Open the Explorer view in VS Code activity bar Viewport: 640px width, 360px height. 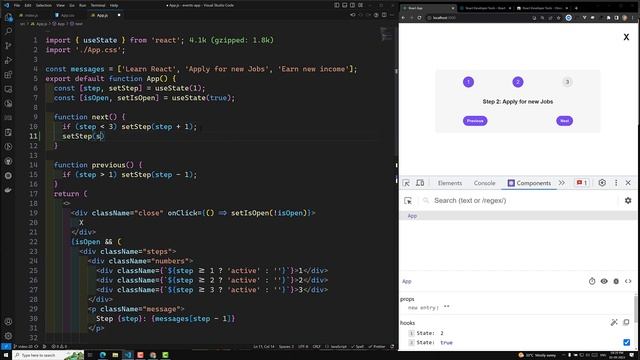(x=8, y=17)
